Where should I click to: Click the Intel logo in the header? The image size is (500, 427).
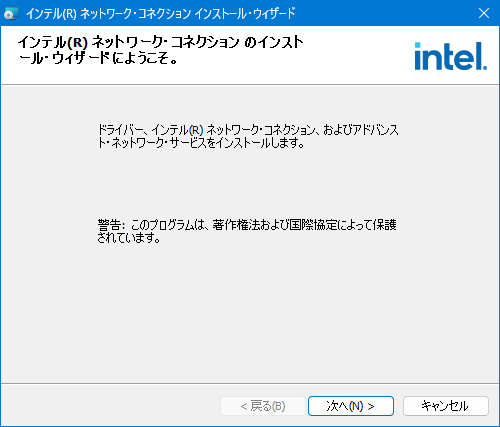[x=451, y=56]
